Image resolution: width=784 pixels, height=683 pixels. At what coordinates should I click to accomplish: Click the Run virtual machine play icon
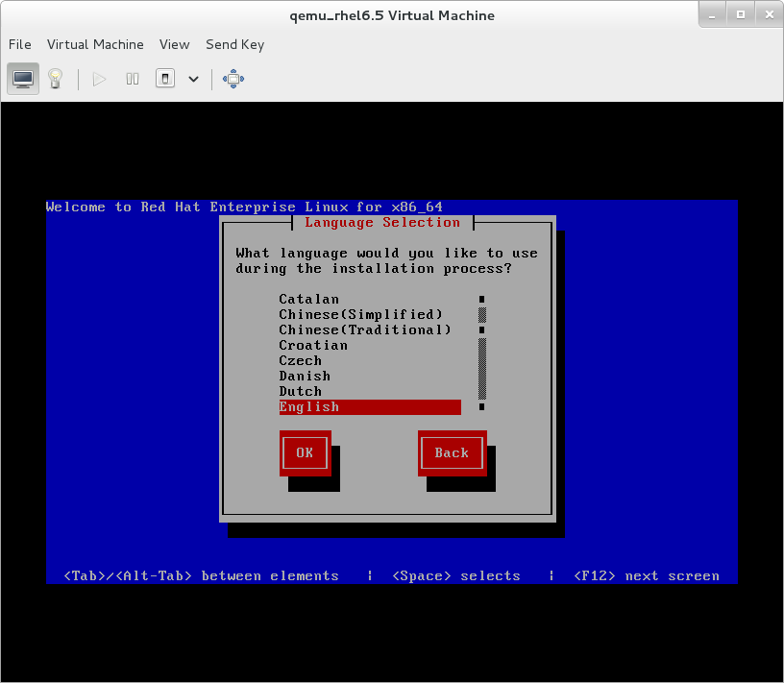coord(99,79)
